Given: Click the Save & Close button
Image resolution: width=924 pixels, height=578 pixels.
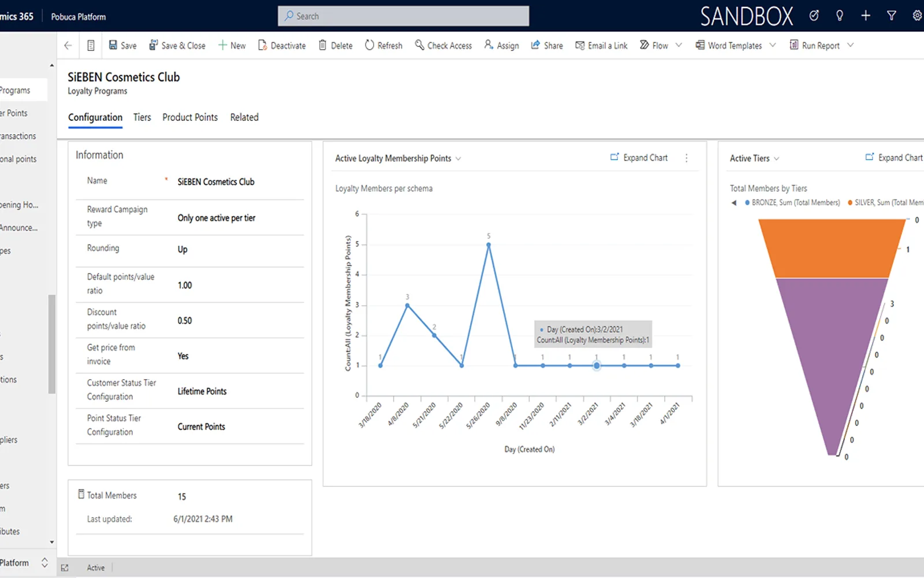Looking at the screenshot, I should [x=177, y=45].
